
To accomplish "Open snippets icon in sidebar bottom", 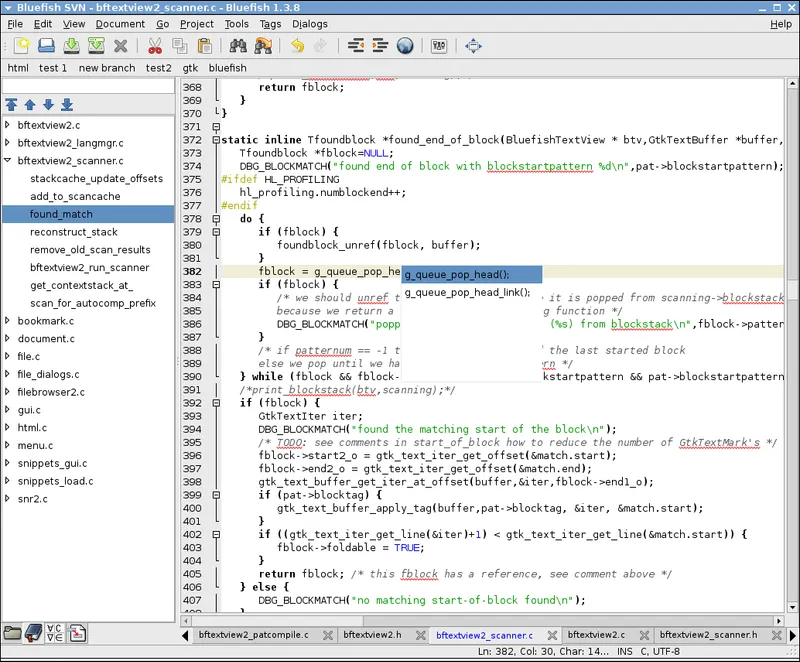I will click(77, 633).
